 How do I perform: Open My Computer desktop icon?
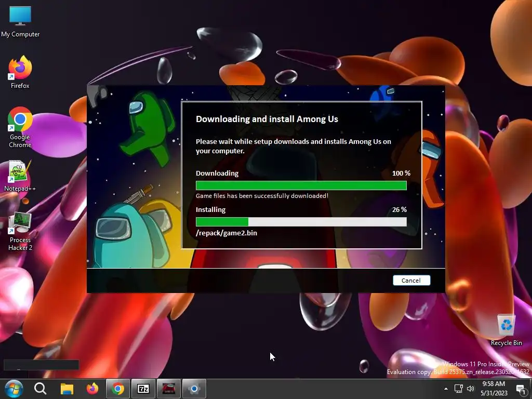click(20, 22)
